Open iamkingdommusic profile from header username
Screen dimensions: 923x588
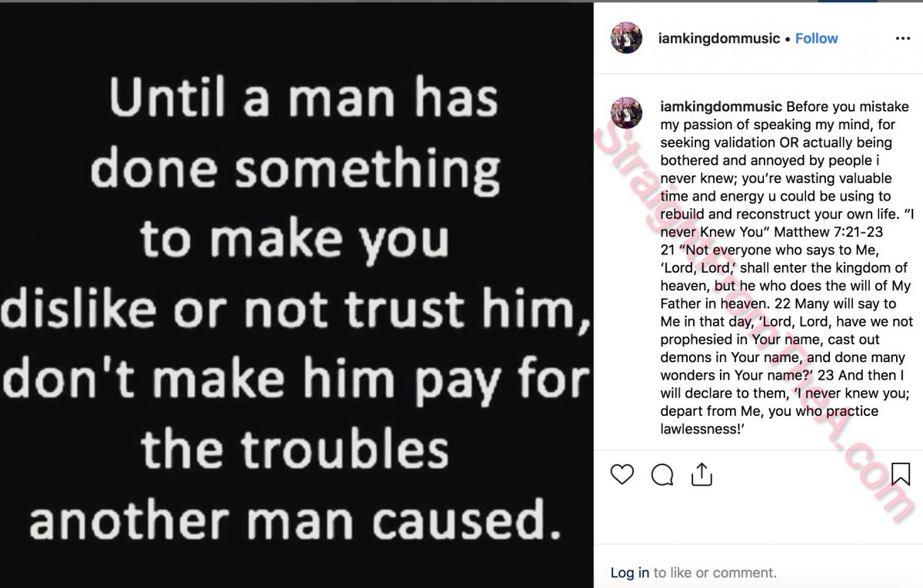coord(719,38)
